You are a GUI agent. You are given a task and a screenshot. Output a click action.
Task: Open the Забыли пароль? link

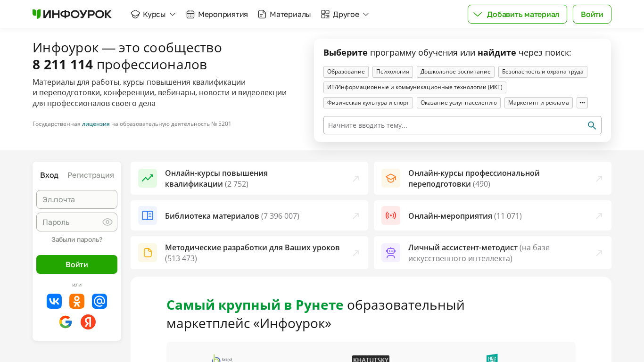(77, 239)
